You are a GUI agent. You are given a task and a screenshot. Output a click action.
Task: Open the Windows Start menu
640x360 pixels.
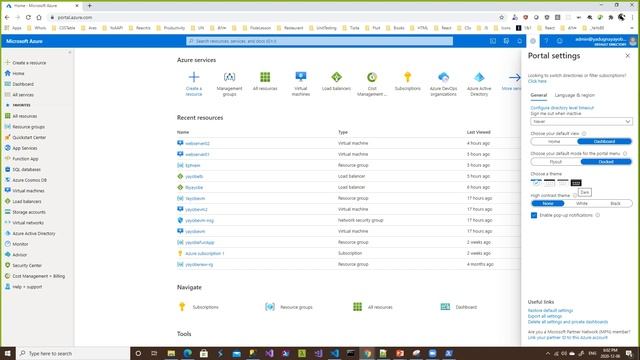click(x=8, y=353)
